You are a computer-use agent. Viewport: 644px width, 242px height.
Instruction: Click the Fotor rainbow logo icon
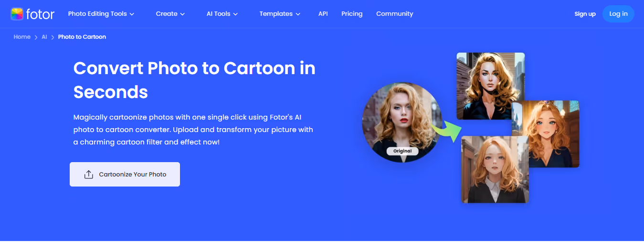click(17, 14)
